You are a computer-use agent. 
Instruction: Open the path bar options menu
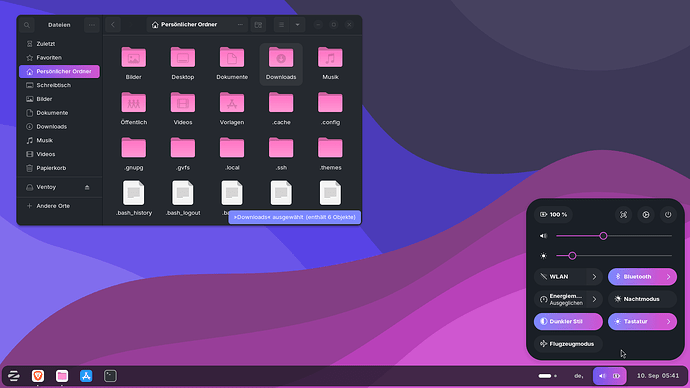tap(240, 25)
